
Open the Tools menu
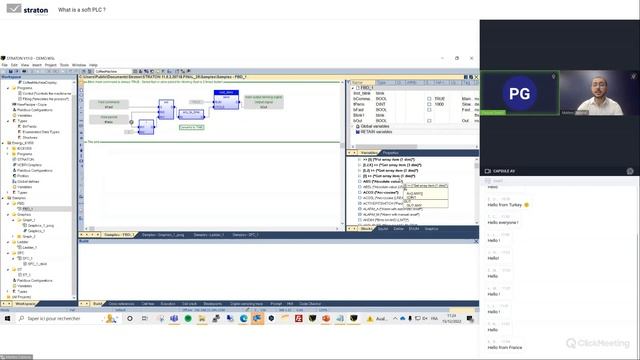[x=64, y=65]
